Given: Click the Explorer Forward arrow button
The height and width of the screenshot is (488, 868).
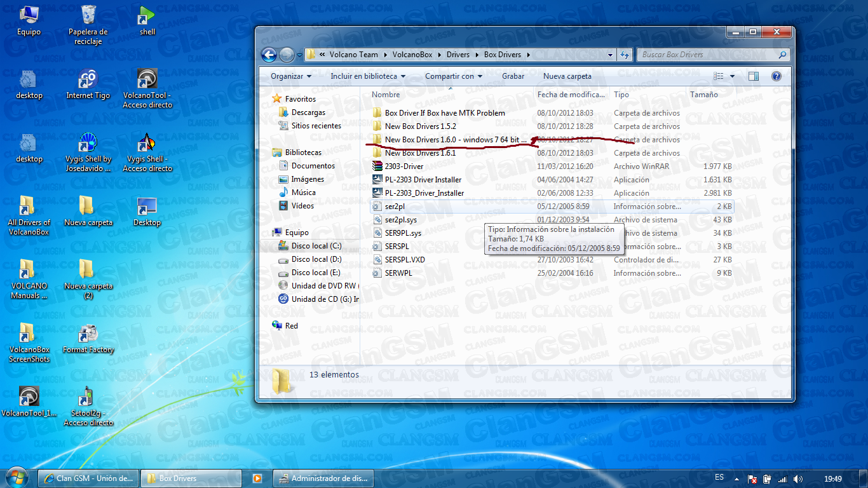Looking at the screenshot, I should (x=286, y=55).
